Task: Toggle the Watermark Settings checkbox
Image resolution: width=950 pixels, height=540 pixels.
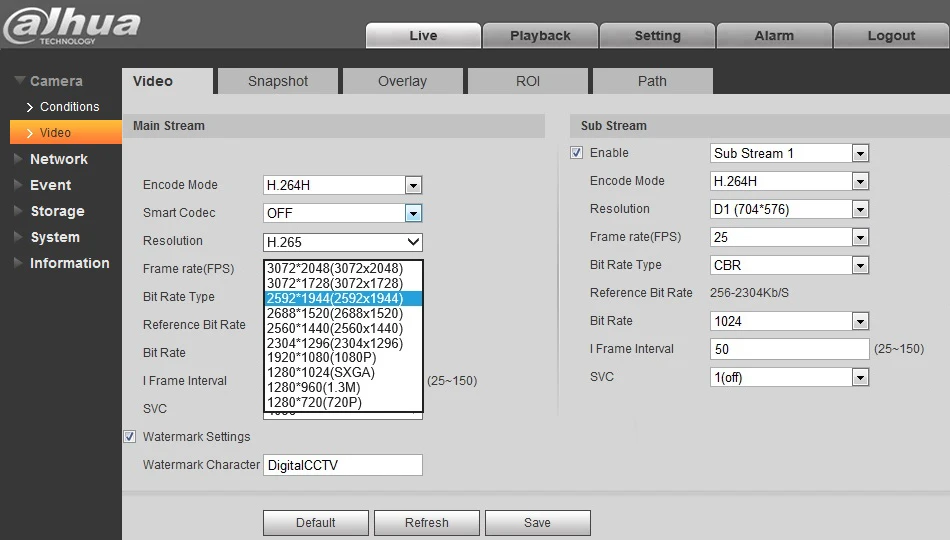Action: pos(130,436)
